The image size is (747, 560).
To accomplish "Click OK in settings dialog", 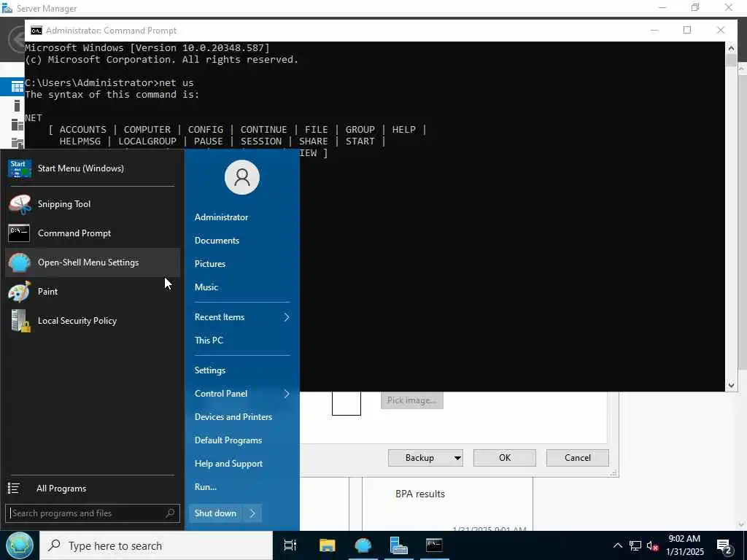I will (x=505, y=458).
